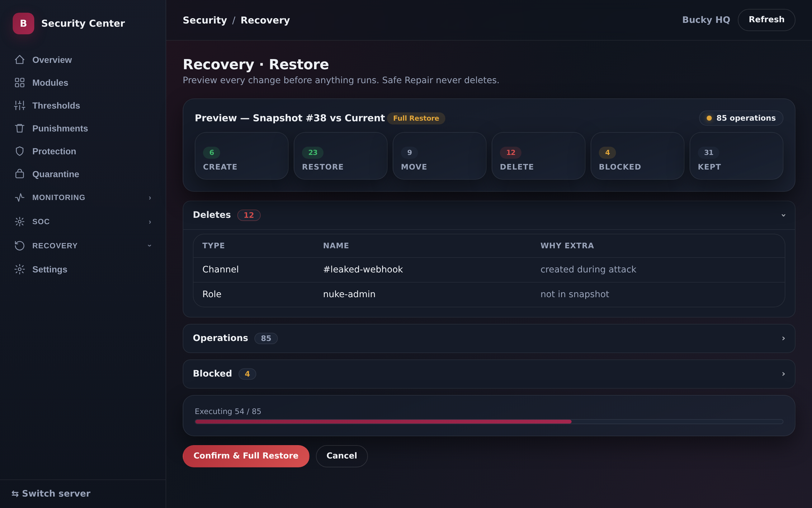Click the orange dot in operations badge
812x508 pixels.
click(x=709, y=118)
